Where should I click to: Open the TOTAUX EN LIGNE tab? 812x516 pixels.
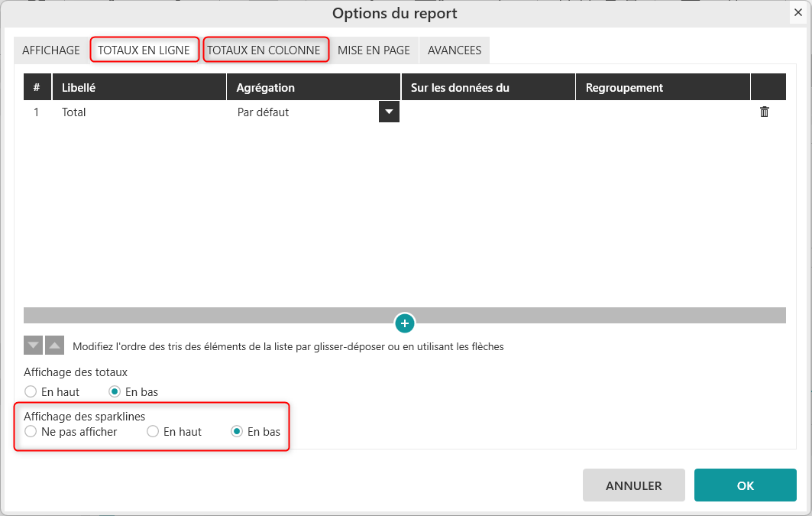(144, 50)
